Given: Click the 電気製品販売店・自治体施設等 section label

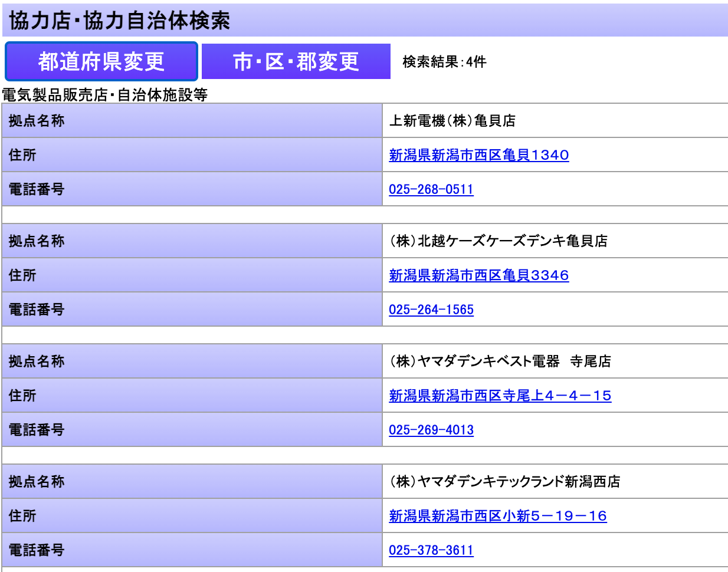Looking at the screenshot, I should click(104, 95).
